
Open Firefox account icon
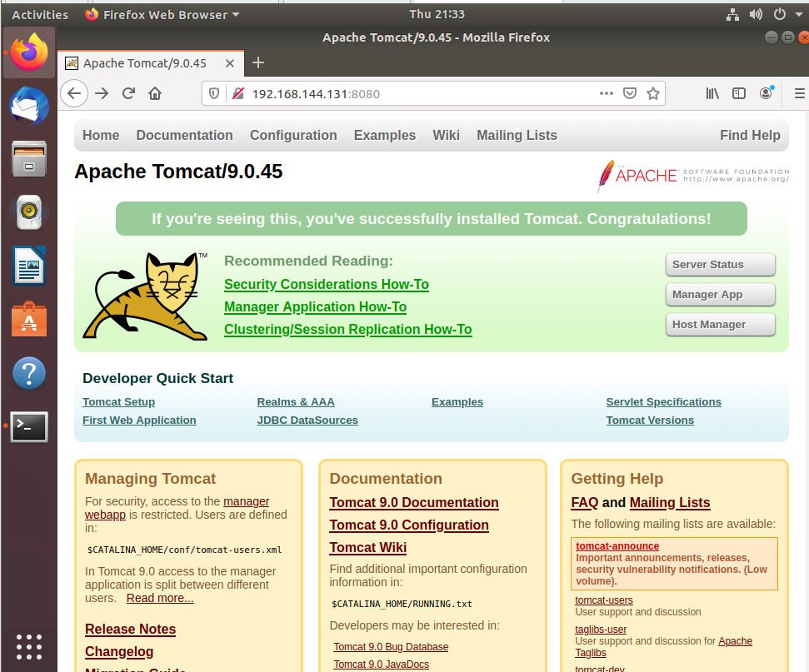coord(767,92)
